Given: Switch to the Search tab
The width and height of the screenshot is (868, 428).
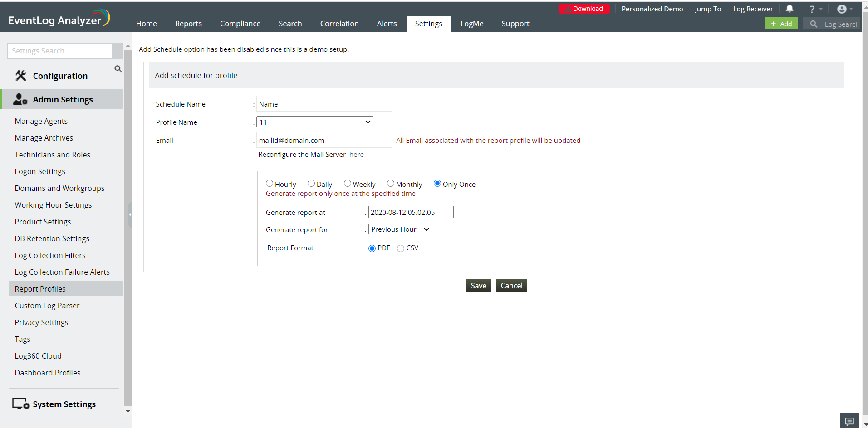Looking at the screenshot, I should 290,24.
